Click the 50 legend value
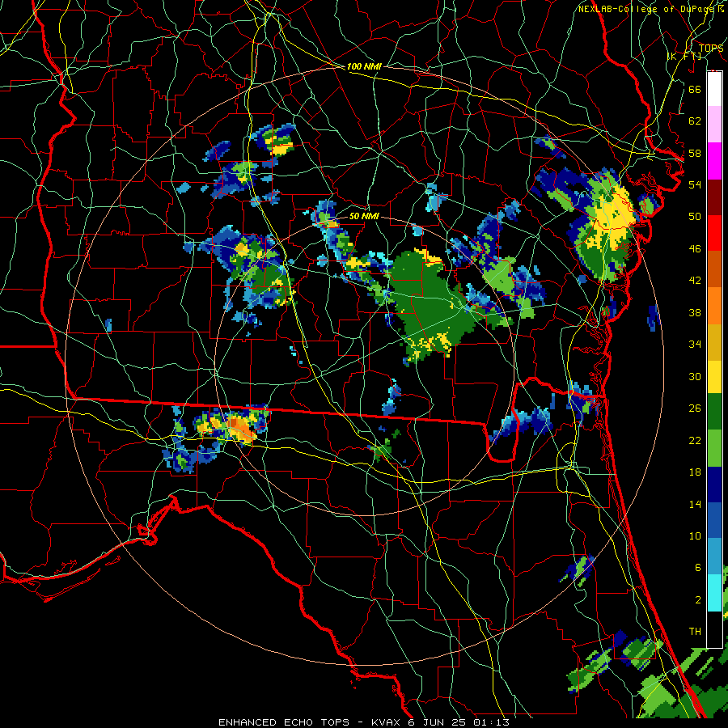Screen dimensions: 728x728 (695, 216)
